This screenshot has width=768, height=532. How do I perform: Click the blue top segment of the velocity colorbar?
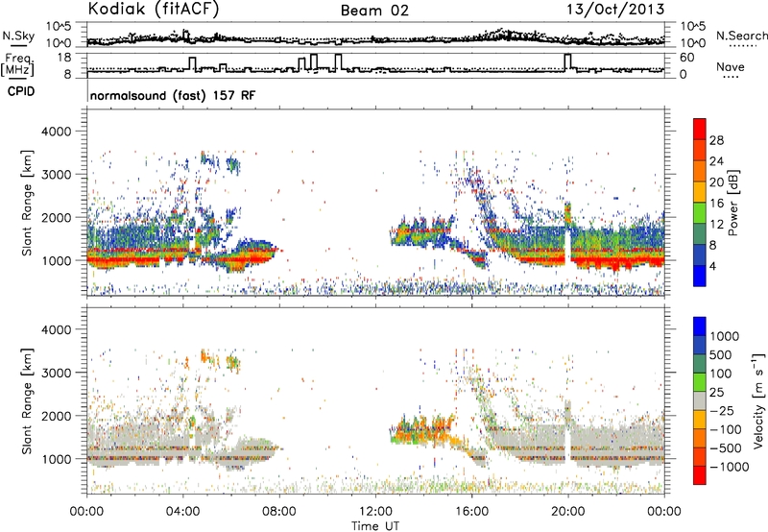(x=700, y=326)
